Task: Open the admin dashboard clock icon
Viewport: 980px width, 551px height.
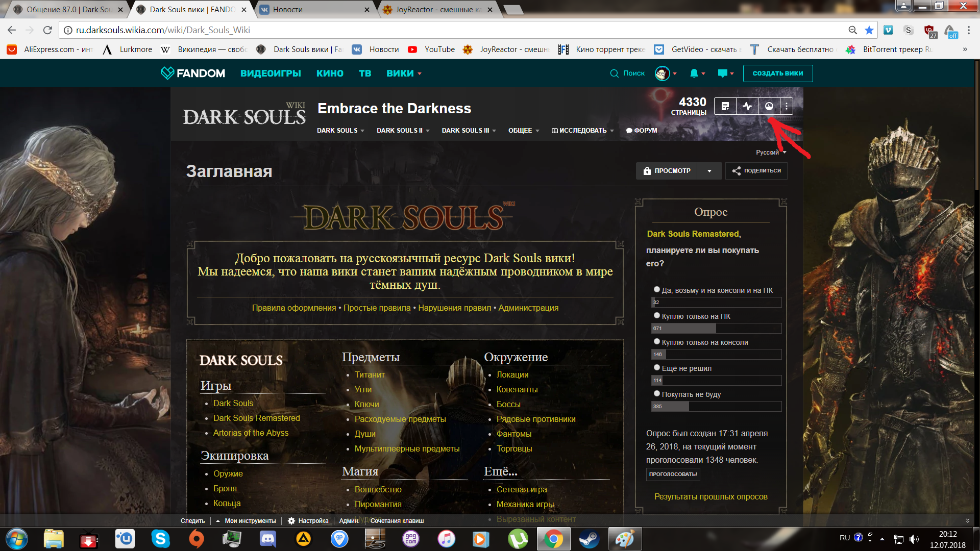Action: 769,106
